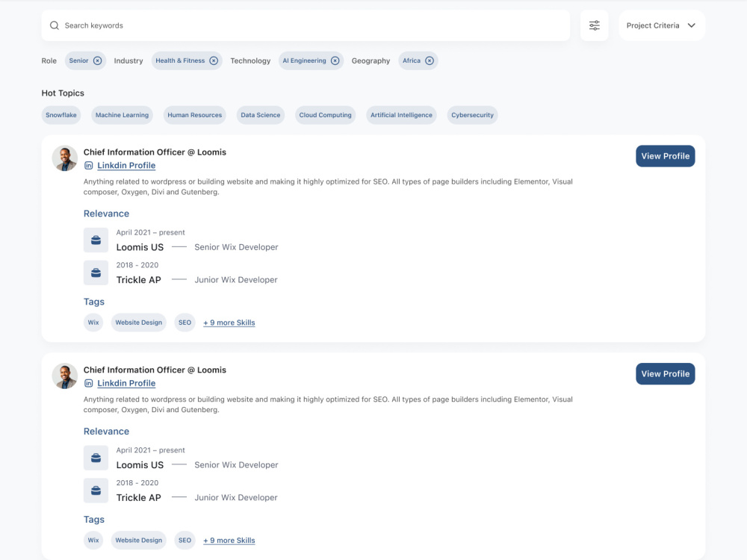Click briefcase icon beside Loomis US, second card
This screenshot has width=747, height=560.
point(96,458)
